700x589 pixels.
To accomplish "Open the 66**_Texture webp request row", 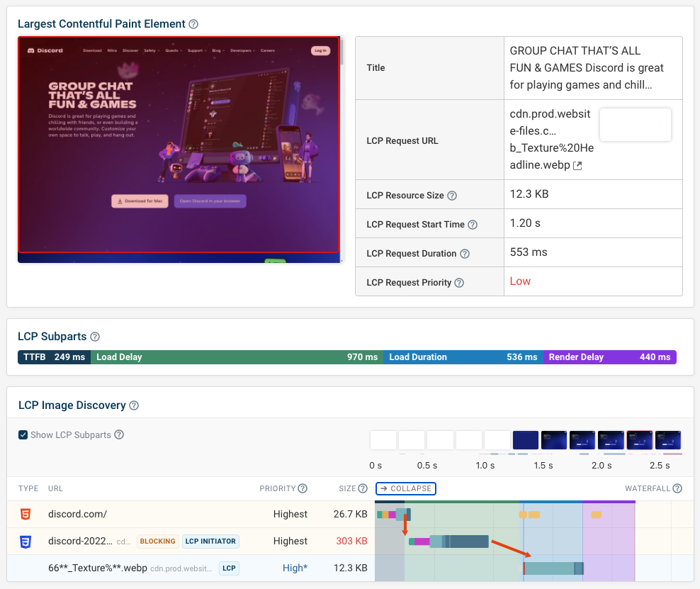I will click(x=350, y=568).
